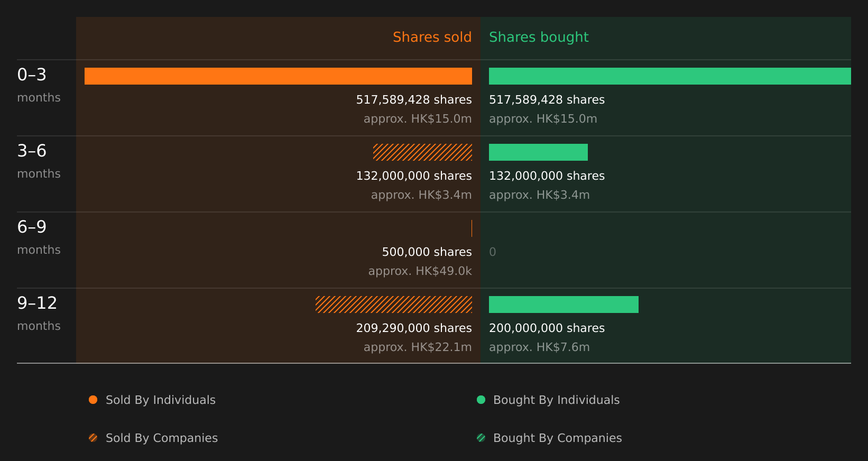Click the sold 132,000,000 shares value
This screenshot has width=868, height=461.
tap(414, 176)
